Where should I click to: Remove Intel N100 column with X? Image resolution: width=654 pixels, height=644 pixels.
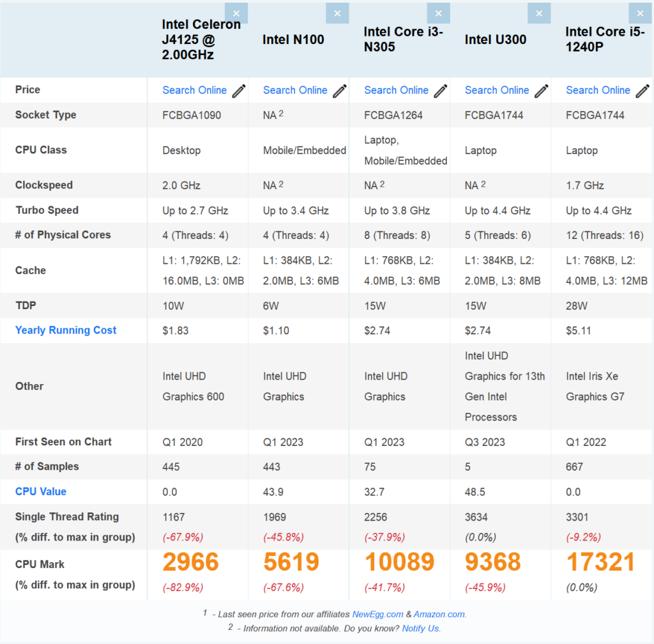(x=337, y=13)
